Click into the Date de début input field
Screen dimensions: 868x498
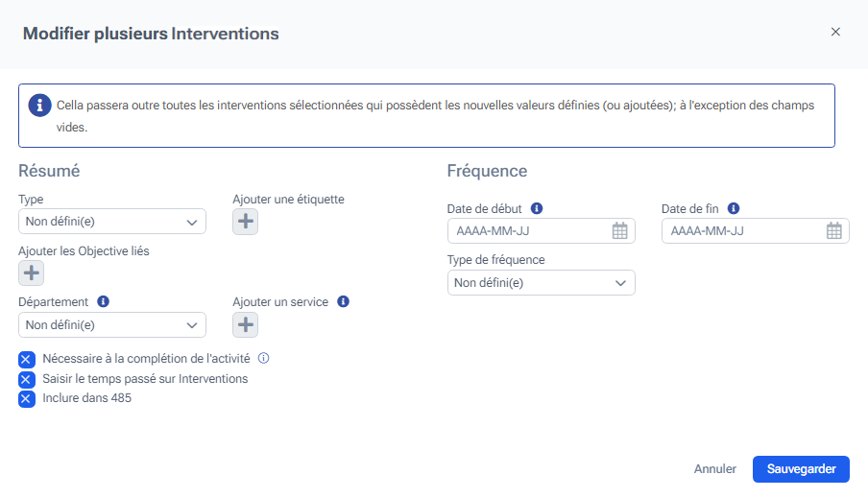click(528, 231)
